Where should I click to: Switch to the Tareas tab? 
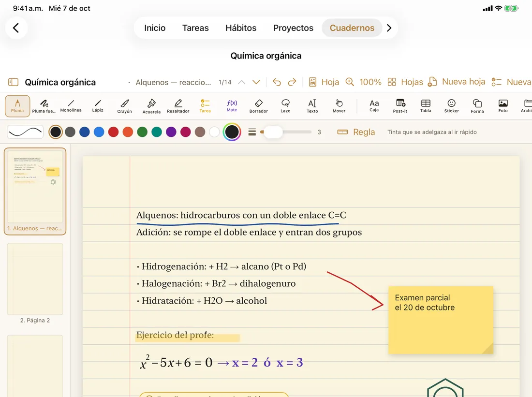pyautogui.click(x=195, y=28)
